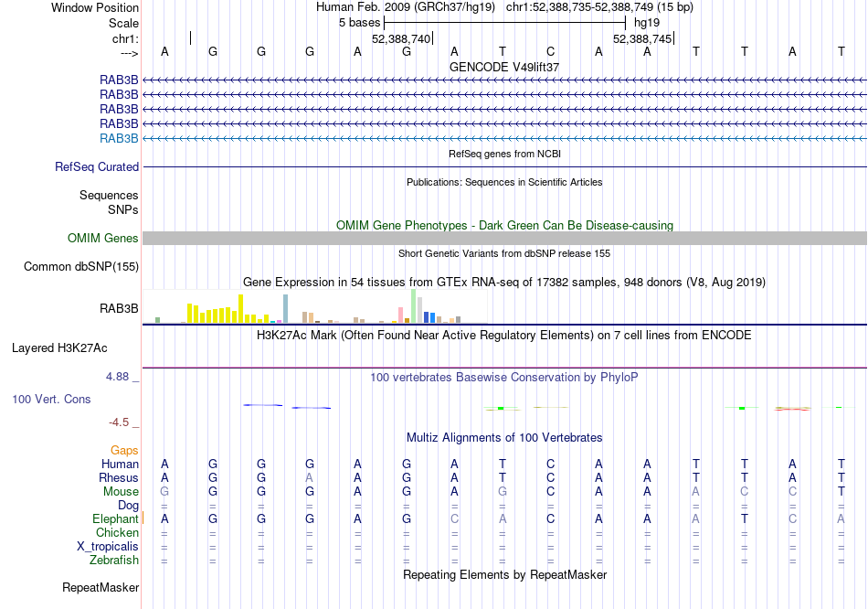Click the C base in the Human alignment row
868x609 pixels.
pyautogui.click(x=550, y=464)
